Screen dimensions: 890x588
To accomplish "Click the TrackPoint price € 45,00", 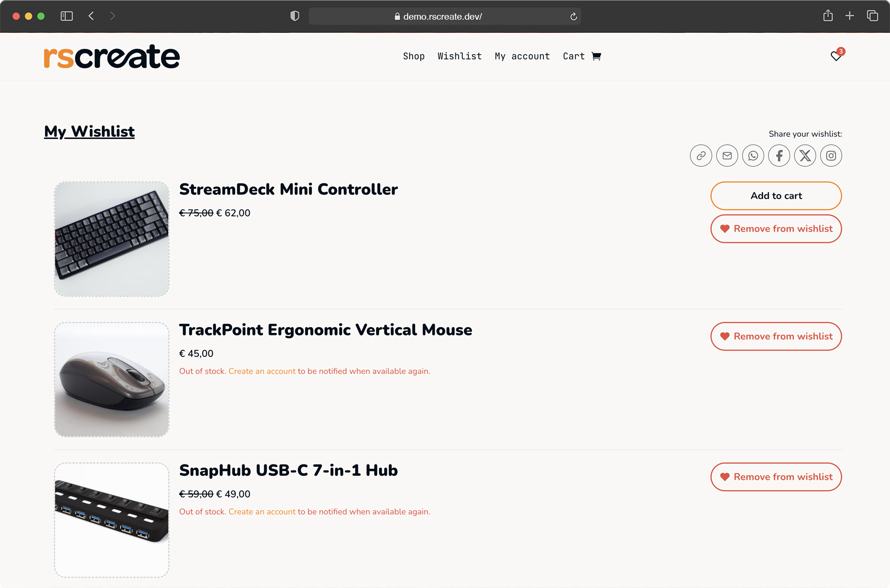I will click(x=196, y=353).
